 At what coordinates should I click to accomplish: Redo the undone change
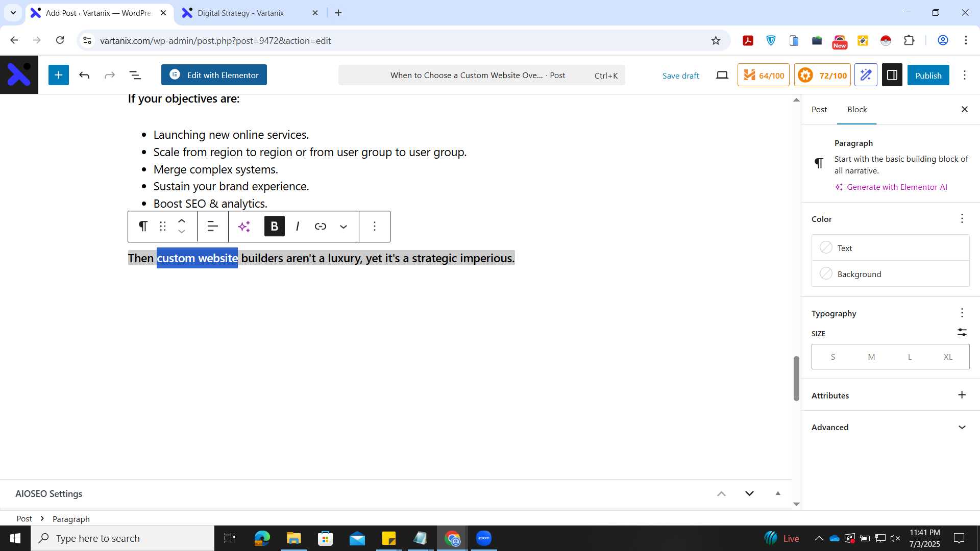tap(110, 76)
